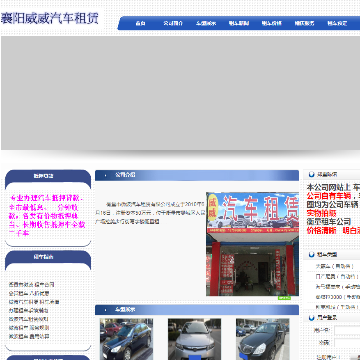
Task: Click the 襄阳威威汽车租赁 site title
Action: click(x=50, y=18)
